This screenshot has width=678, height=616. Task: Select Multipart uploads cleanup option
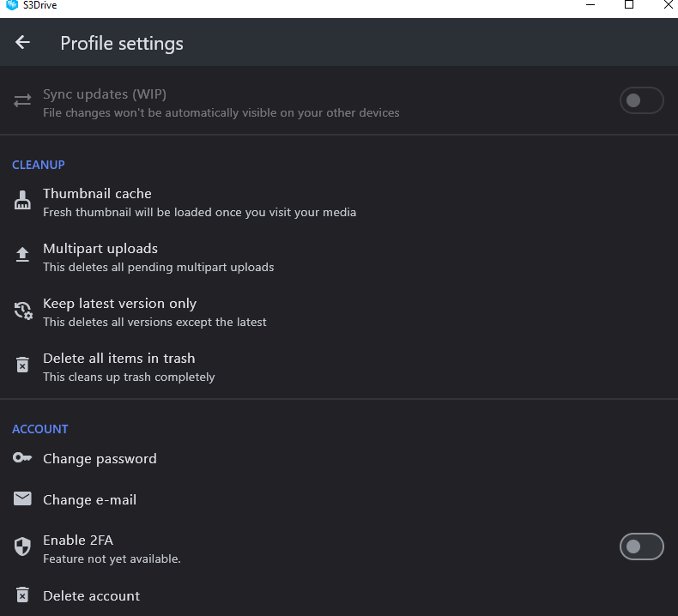click(339, 257)
